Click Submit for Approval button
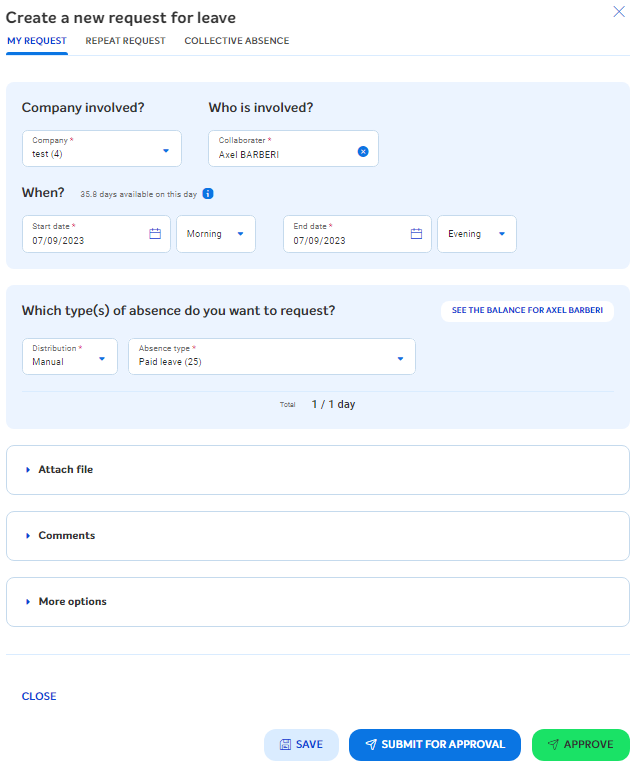This screenshot has width=636, height=773. click(x=435, y=744)
